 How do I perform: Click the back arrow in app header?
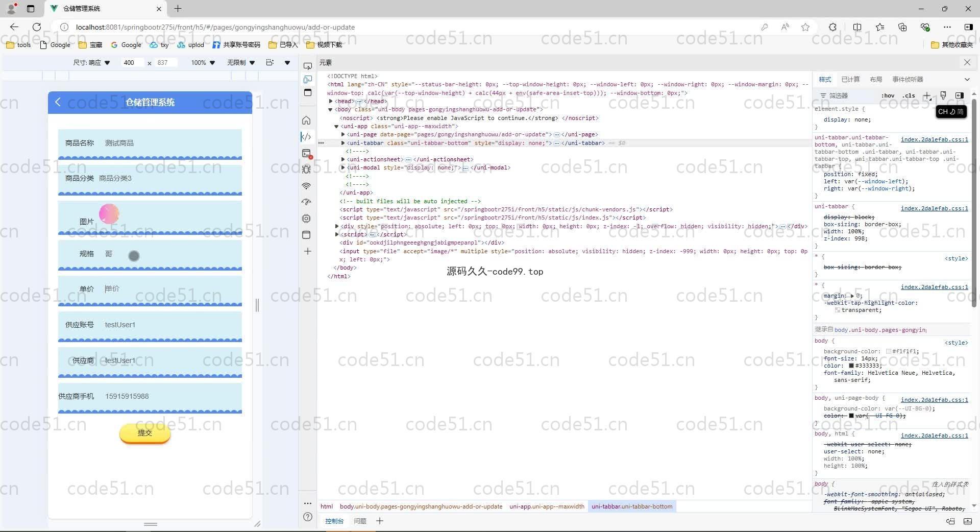click(58, 102)
